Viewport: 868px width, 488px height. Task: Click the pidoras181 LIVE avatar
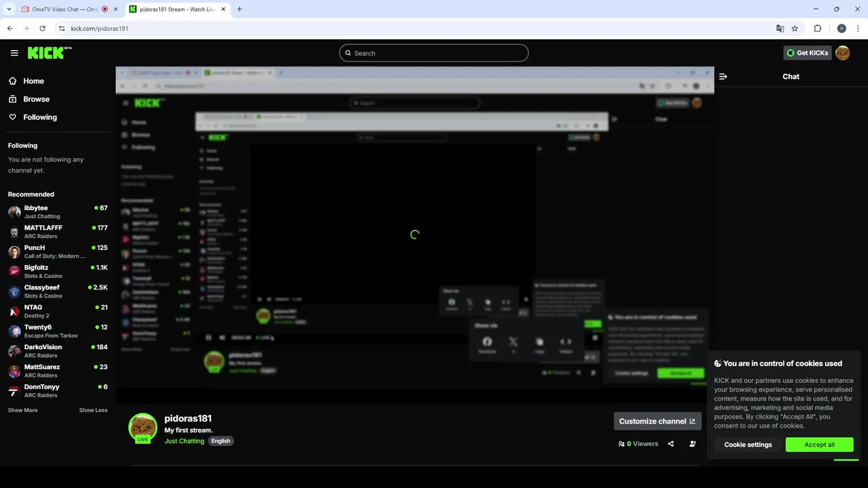click(x=143, y=428)
